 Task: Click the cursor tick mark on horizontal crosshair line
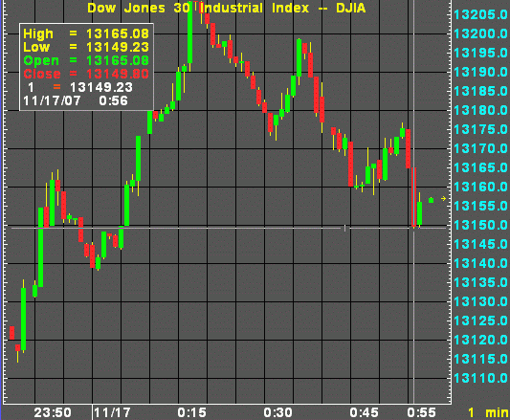[x=344, y=228]
